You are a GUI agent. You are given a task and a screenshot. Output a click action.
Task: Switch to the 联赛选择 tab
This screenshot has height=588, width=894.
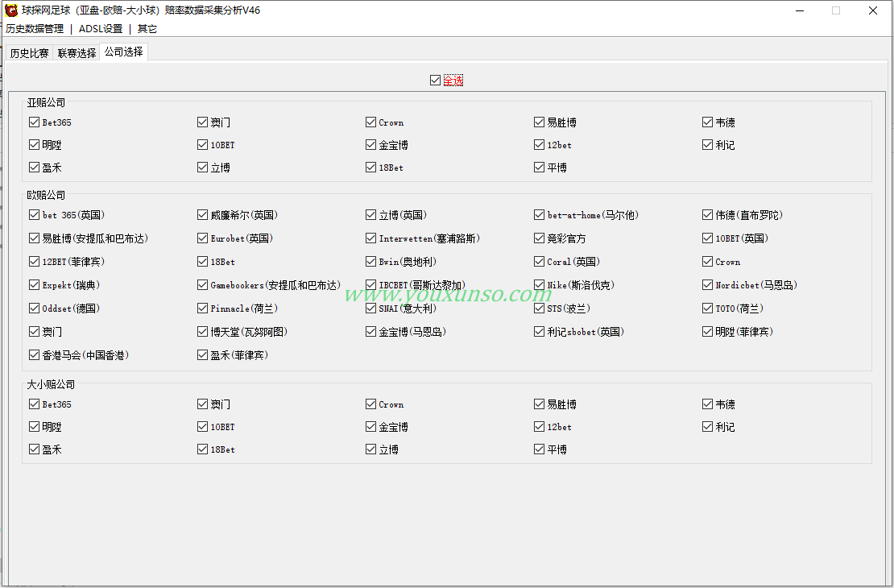[x=77, y=53]
